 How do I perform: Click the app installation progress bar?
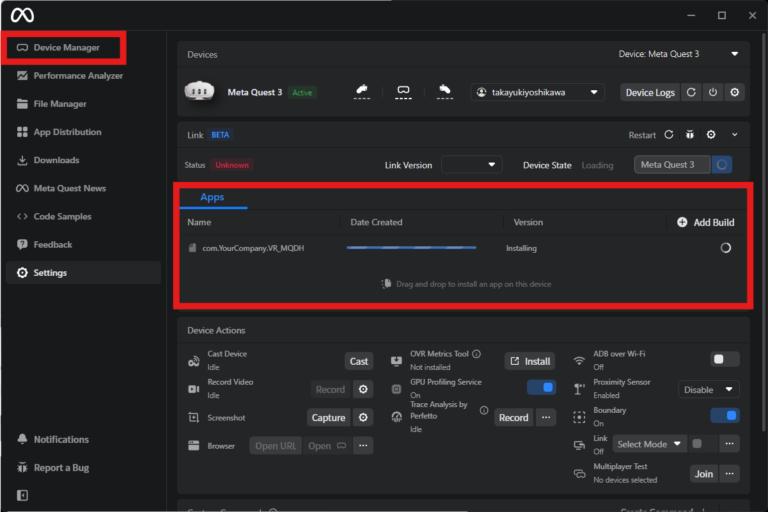coord(411,248)
